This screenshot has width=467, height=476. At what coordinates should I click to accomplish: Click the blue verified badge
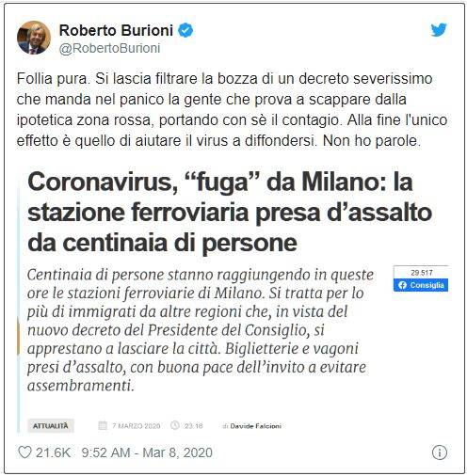[x=185, y=30]
